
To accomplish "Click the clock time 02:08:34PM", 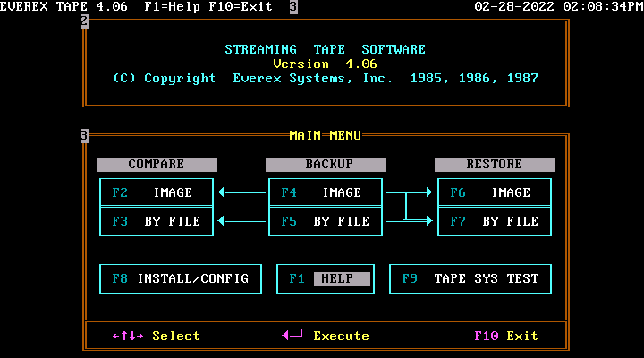I will click(x=603, y=6).
